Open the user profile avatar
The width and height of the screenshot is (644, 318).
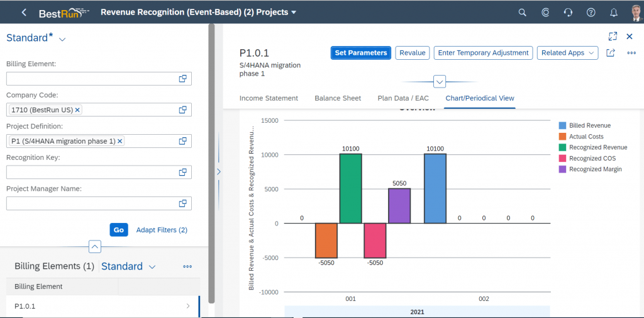coord(636,13)
